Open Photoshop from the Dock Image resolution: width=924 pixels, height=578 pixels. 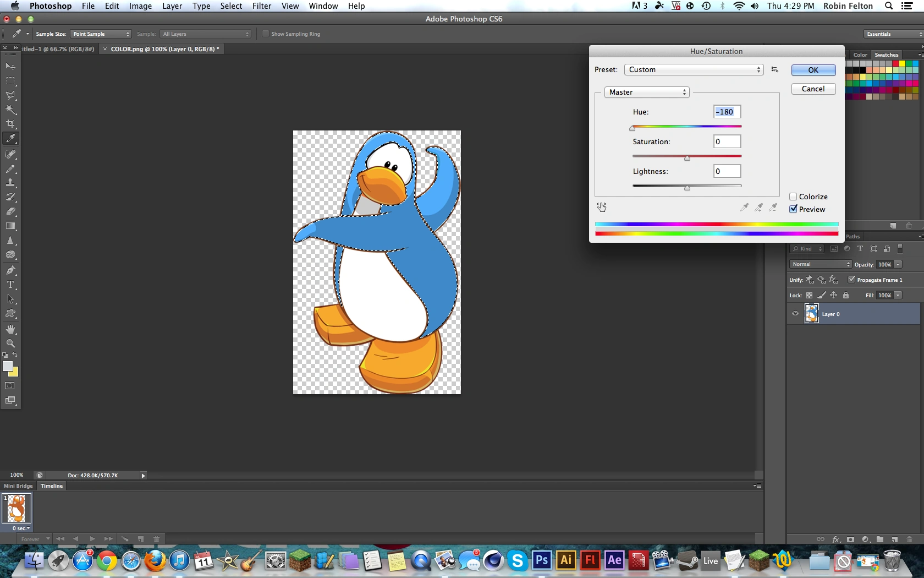(x=541, y=560)
